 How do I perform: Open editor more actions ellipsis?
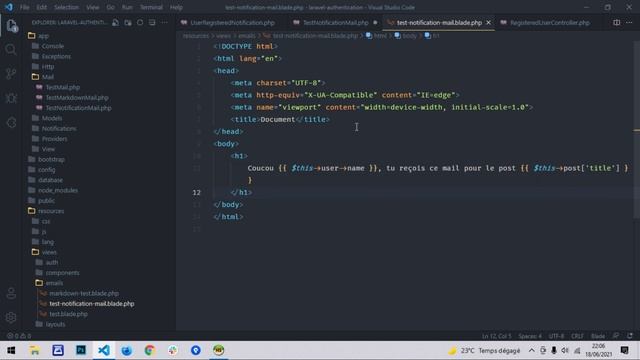pyautogui.click(x=629, y=22)
